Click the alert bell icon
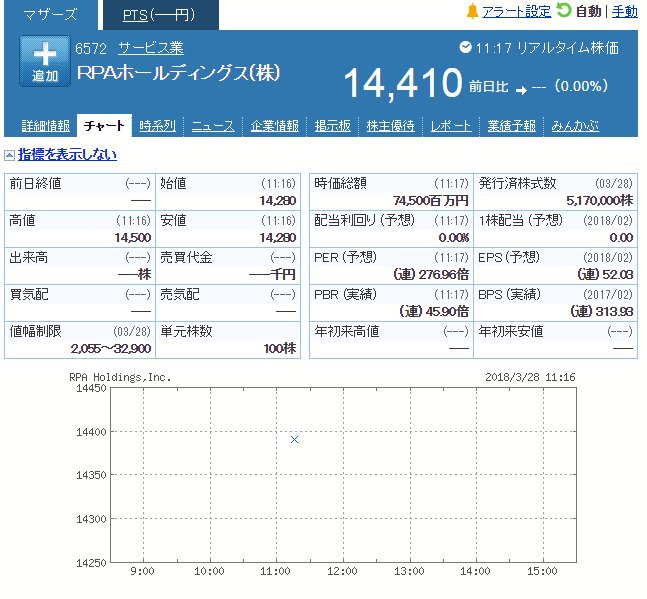The image size is (647, 599). pos(472,11)
